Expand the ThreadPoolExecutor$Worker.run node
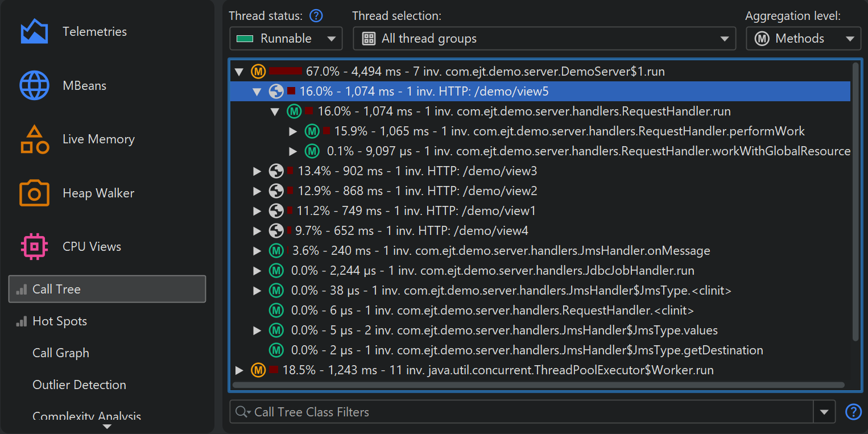 [239, 370]
